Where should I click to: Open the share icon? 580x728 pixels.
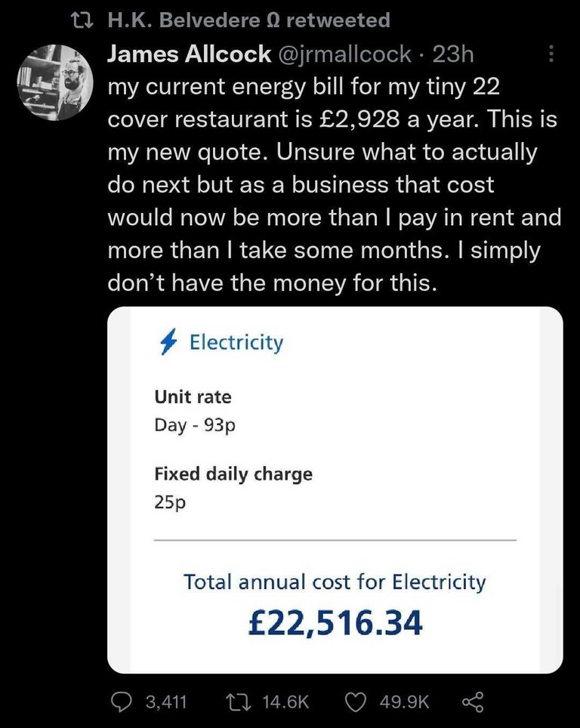coord(474,702)
